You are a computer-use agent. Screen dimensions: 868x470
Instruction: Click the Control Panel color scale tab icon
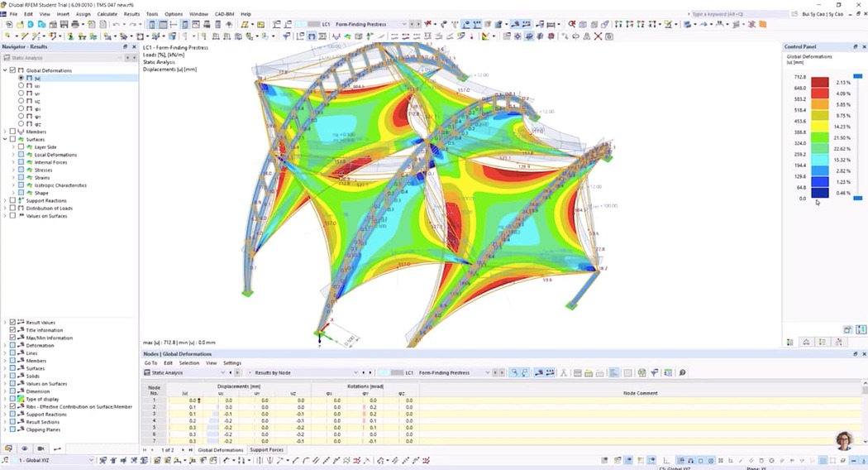click(790, 342)
